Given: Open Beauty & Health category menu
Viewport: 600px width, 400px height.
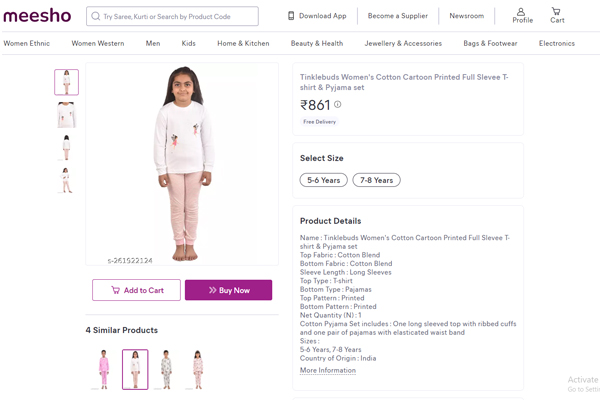Looking at the screenshot, I should point(317,44).
